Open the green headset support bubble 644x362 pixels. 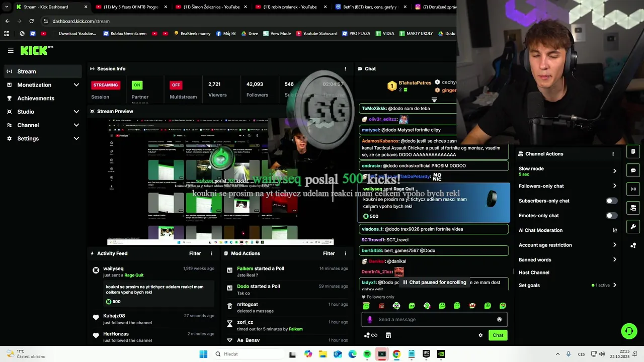click(x=629, y=331)
